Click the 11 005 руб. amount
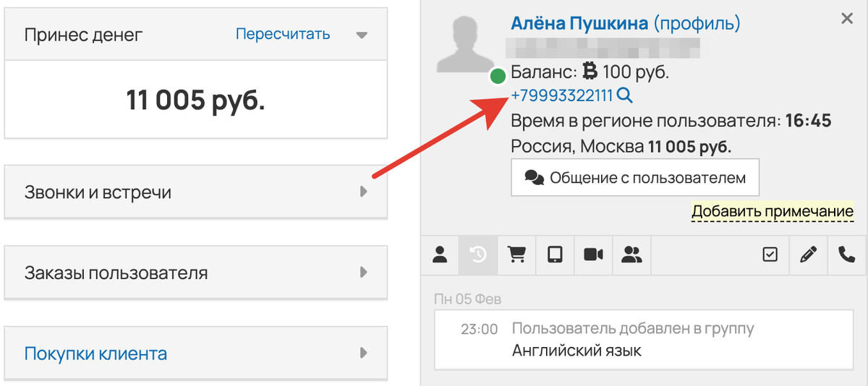The height and width of the screenshot is (386, 868). click(x=195, y=100)
